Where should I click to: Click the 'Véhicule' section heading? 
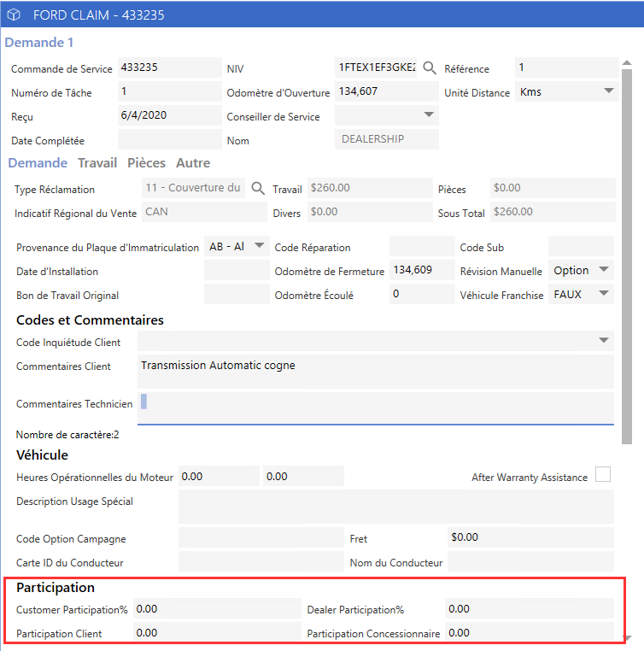[42, 455]
